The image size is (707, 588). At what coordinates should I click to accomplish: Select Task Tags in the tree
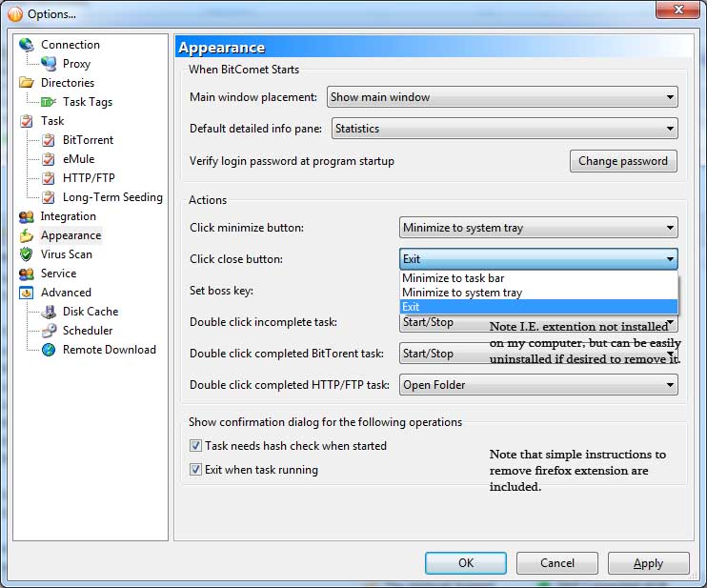pos(88,102)
